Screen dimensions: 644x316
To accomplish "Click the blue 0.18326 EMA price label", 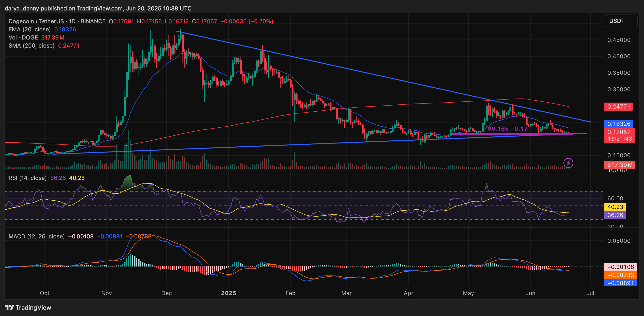I will (619, 124).
